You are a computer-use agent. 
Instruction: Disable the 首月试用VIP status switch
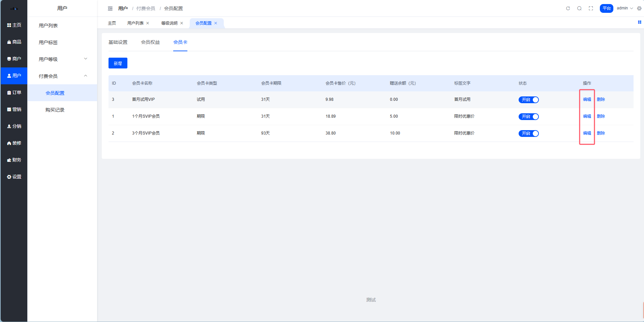(528, 100)
